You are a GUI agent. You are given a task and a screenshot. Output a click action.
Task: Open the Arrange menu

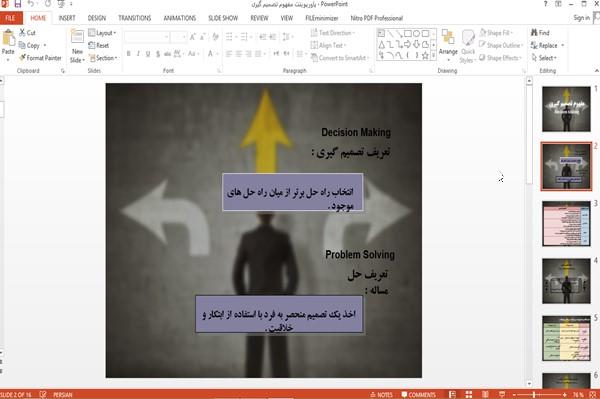448,45
